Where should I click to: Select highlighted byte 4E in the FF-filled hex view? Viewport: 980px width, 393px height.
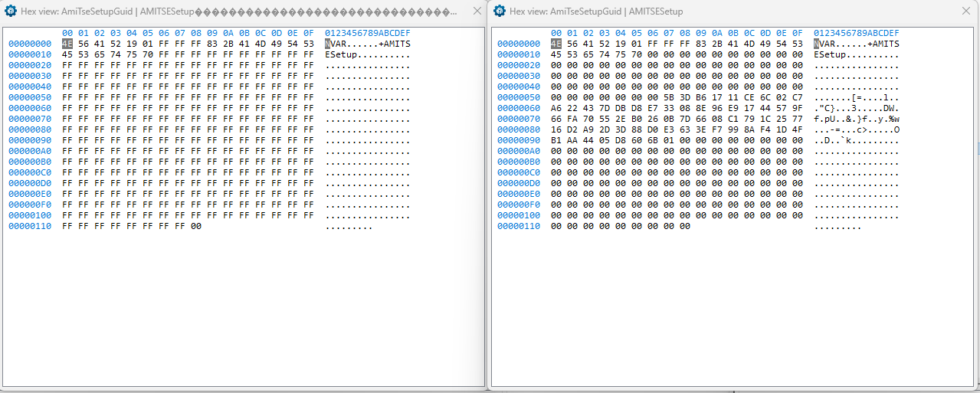click(x=67, y=44)
